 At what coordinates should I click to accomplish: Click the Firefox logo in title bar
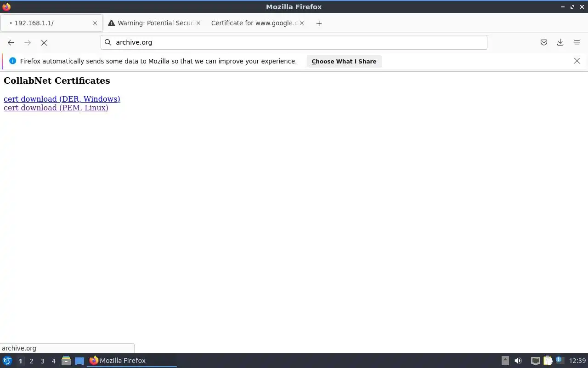6,7
